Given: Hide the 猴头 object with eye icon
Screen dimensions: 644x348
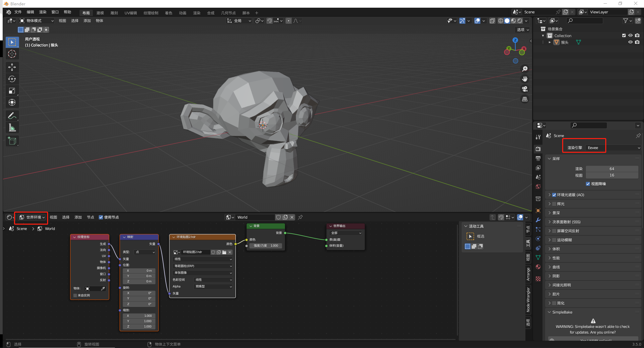Looking at the screenshot, I should [630, 42].
